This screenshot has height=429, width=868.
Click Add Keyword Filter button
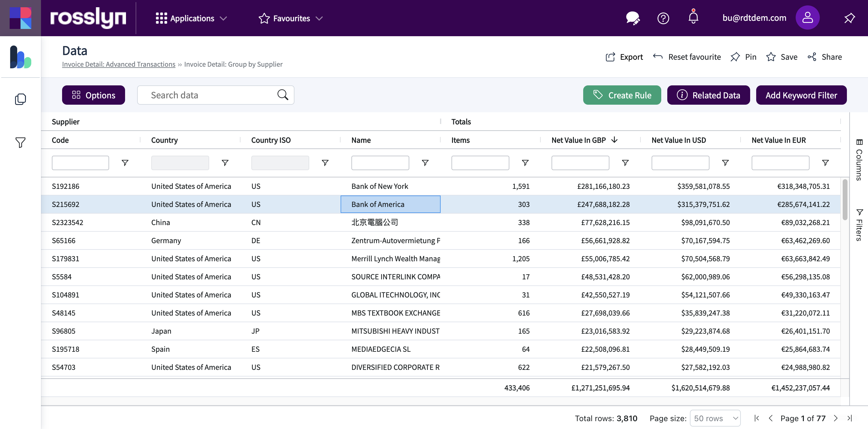(x=801, y=95)
